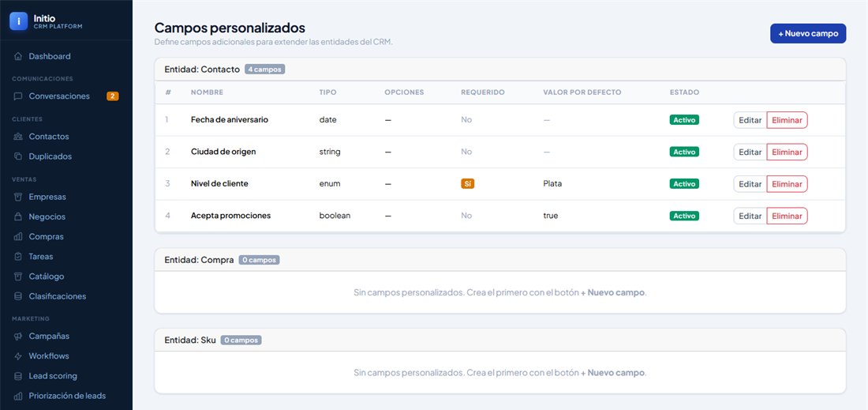The image size is (868, 410).
Task: Open Workflows page
Action: [x=66, y=356]
